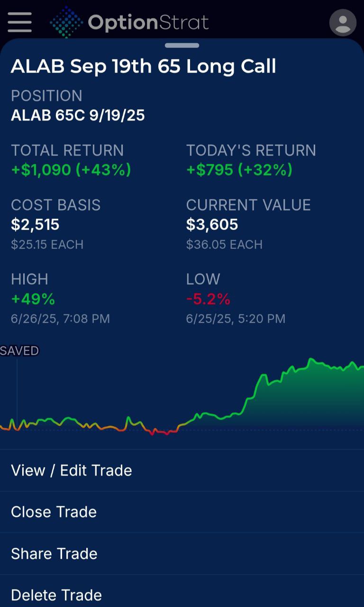Click the OptionStrat diamond logo icon
The height and width of the screenshot is (607, 364).
click(66, 22)
